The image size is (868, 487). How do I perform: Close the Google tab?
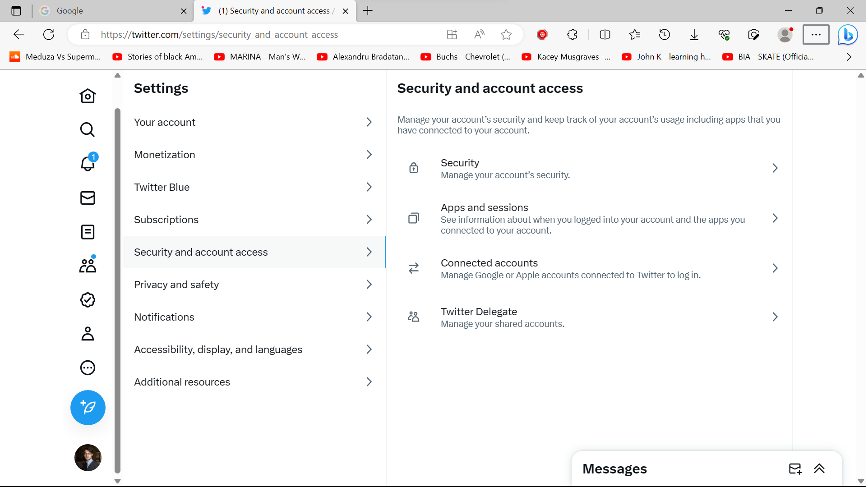(184, 11)
